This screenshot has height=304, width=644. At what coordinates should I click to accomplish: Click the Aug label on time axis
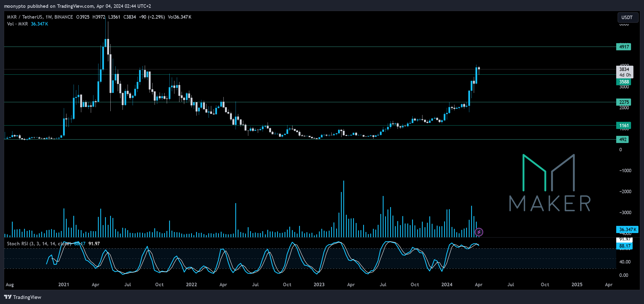(10, 285)
